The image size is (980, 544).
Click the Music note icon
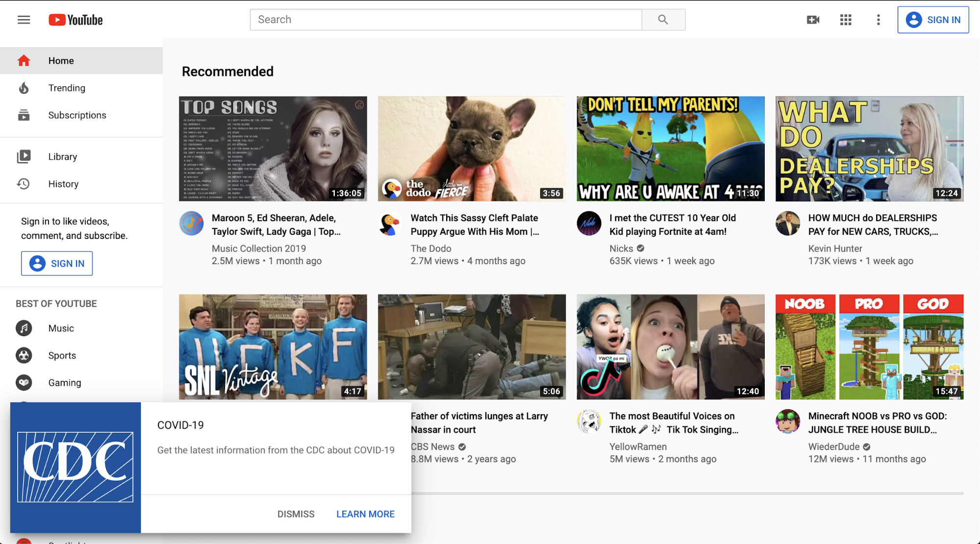pos(24,328)
